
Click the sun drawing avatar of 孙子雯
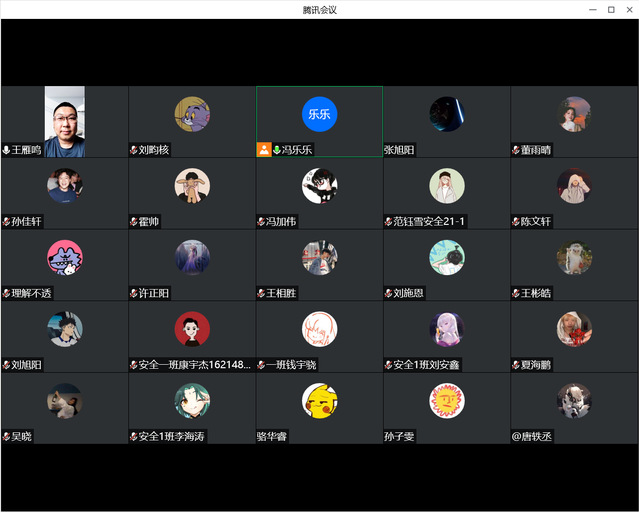[x=447, y=401]
